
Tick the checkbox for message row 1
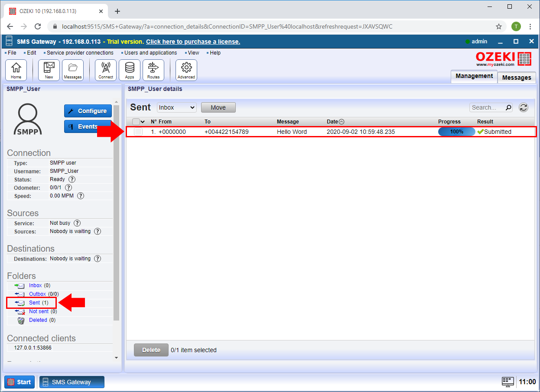tap(138, 132)
